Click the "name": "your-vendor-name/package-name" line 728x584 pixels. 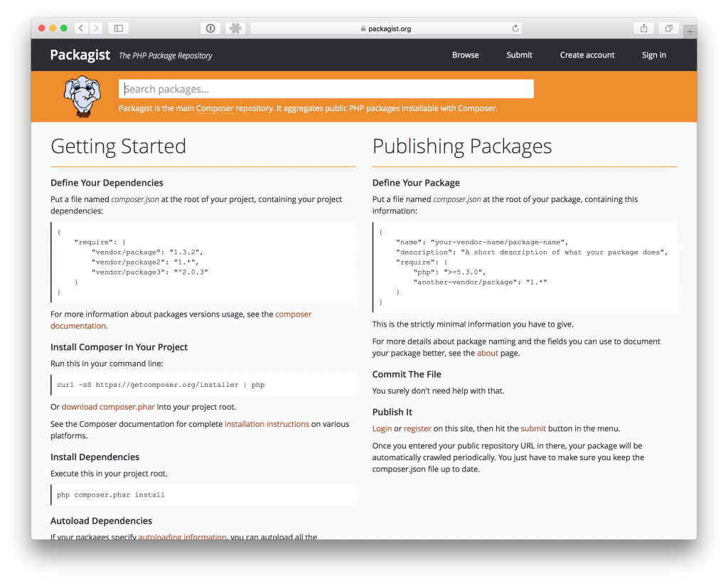(482, 243)
